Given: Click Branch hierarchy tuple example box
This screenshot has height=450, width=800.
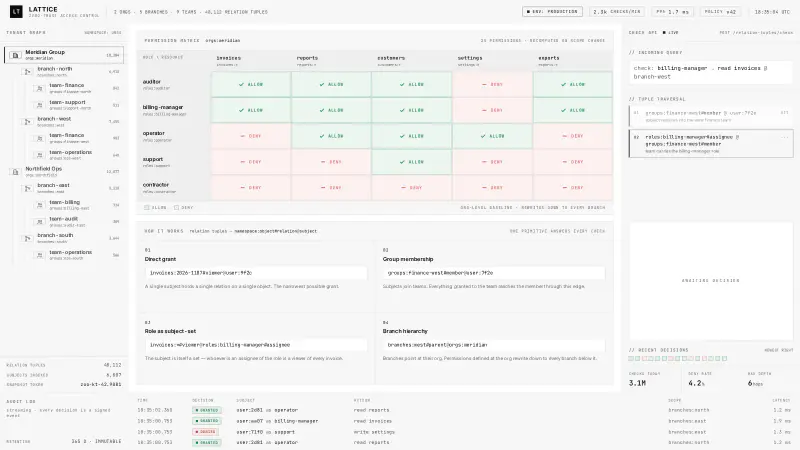Looking at the screenshot, I should pos(494,345).
